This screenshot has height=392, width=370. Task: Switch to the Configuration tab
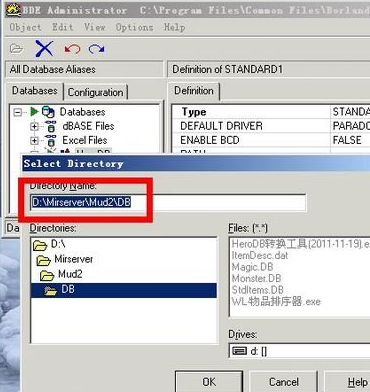click(x=95, y=92)
